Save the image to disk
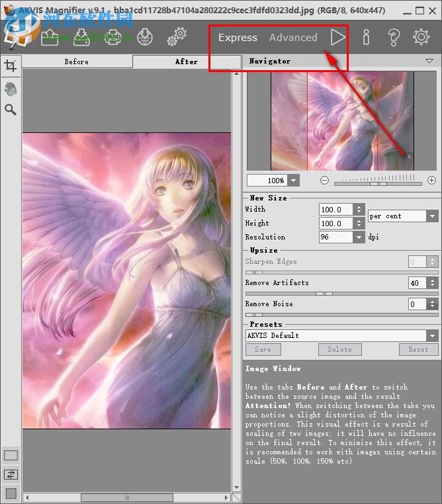Screen dimensions: 442x504 81,37
